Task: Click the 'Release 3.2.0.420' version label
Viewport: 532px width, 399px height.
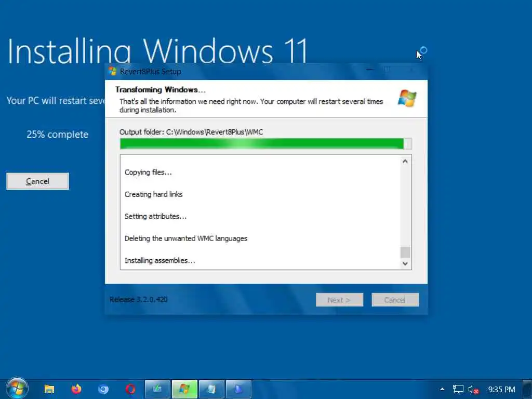Action: [x=138, y=299]
